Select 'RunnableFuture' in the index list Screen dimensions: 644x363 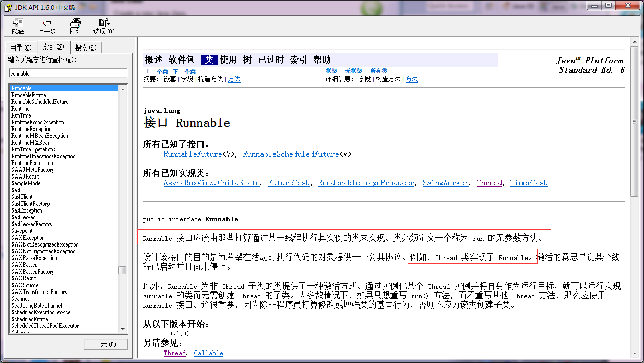pos(29,95)
